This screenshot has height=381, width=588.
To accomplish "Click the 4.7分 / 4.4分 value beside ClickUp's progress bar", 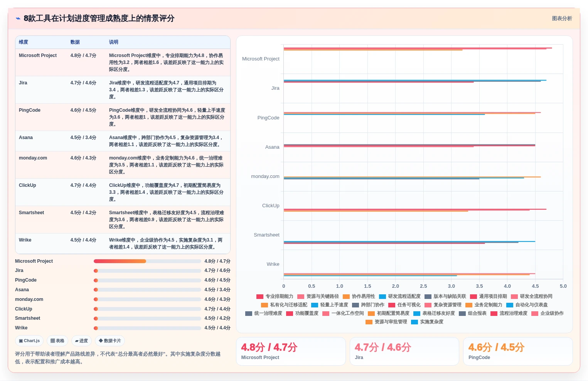I will 217,309.
